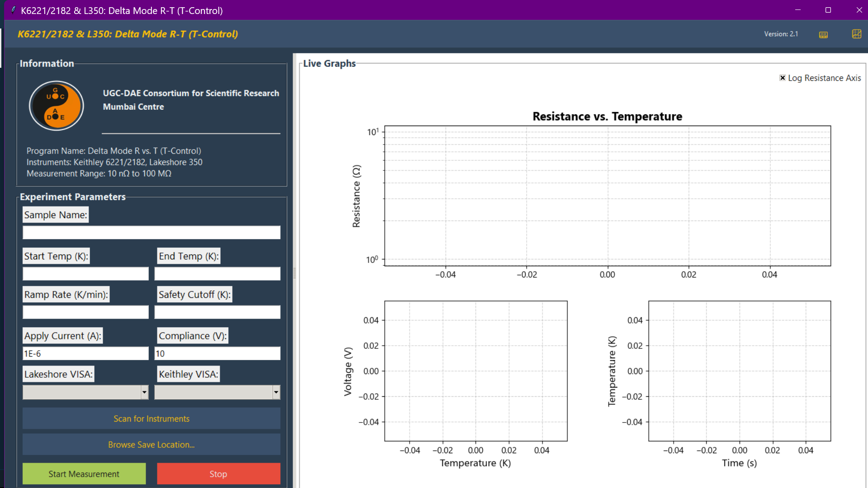Click the instrument panel icon in header
The image size is (868, 488).
[823, 34]
